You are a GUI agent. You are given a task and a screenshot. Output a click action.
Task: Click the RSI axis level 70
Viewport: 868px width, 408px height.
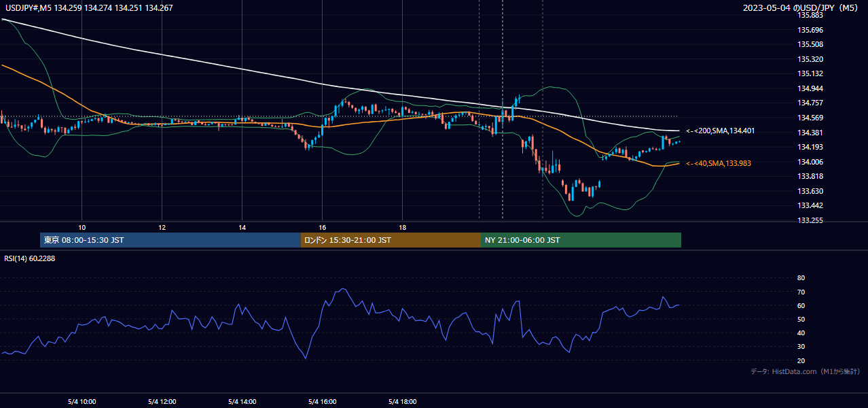tap(801, 292)
